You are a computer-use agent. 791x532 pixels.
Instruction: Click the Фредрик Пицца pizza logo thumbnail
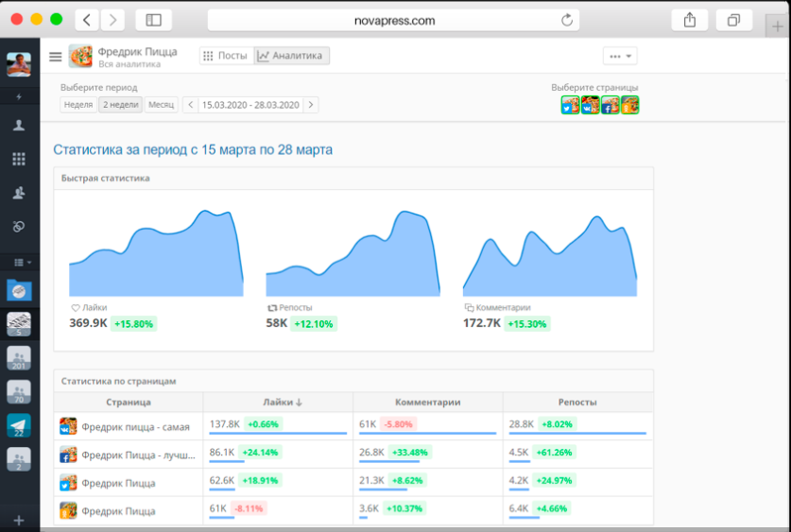pyautogui.click(x=80, y=56)
